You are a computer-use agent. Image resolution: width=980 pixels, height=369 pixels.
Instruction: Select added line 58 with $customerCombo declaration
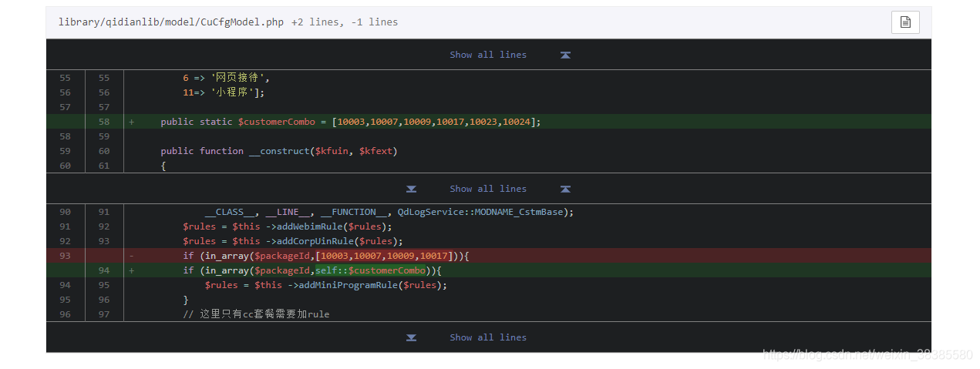coord(489,122)
